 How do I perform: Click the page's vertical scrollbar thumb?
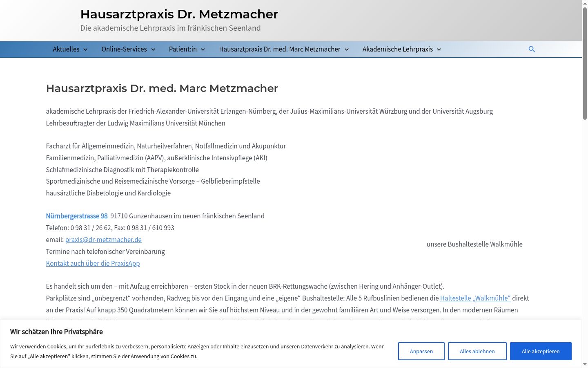pyautogui.click(x=585, y=63)
